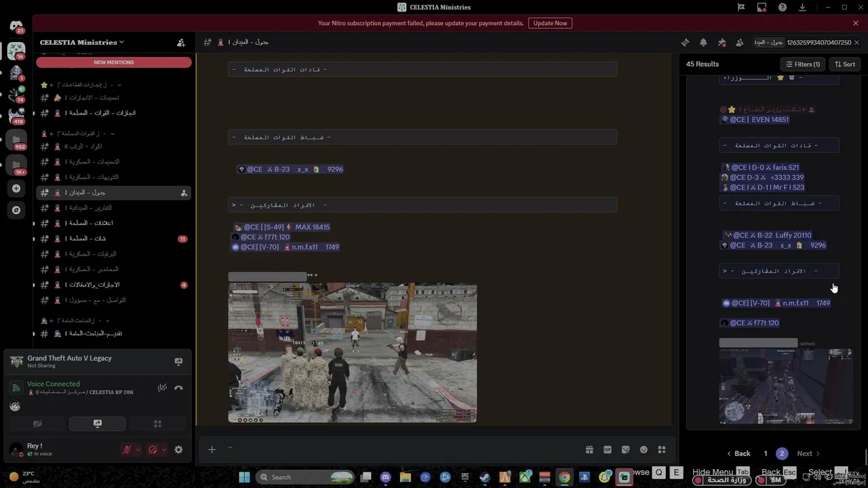The width and height of the screenshot is (868, 488).
Task: Jump to NEW MENTIONS
Action: pos(114,62)
